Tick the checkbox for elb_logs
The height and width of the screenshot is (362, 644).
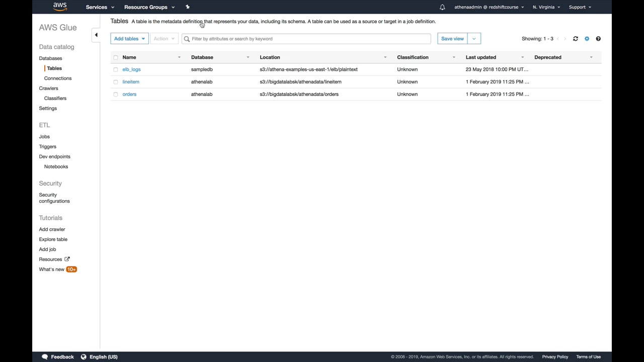116,69
